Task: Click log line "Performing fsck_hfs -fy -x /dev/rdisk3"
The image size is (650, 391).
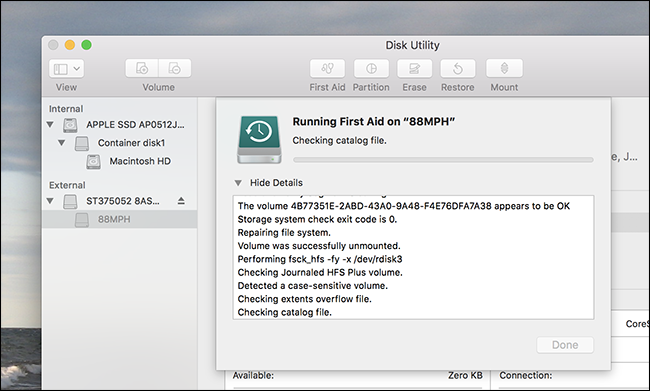Action: (320, 259)
